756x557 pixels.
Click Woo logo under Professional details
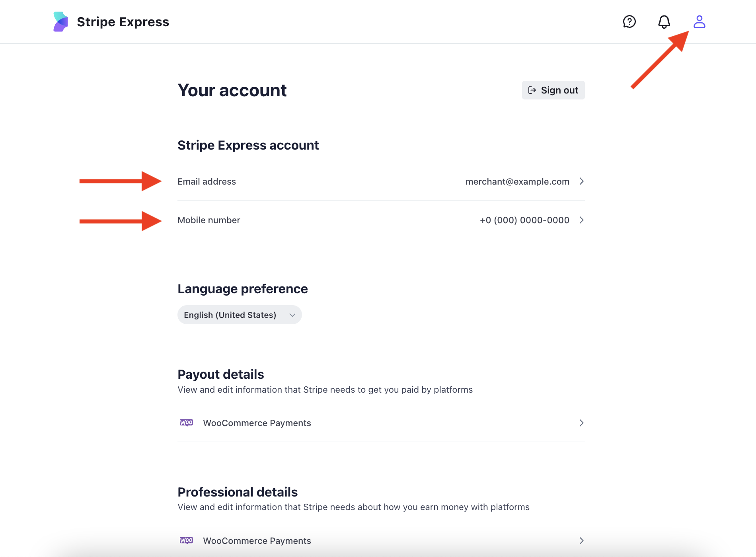186,540
